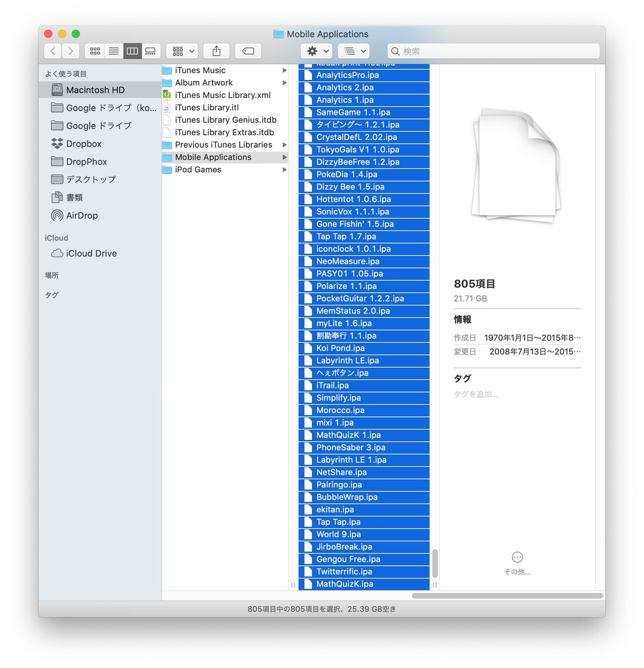The image size is (644, 668).
Task: Select iTunes Music Library.xml file
Action: (x=225, y=95)
